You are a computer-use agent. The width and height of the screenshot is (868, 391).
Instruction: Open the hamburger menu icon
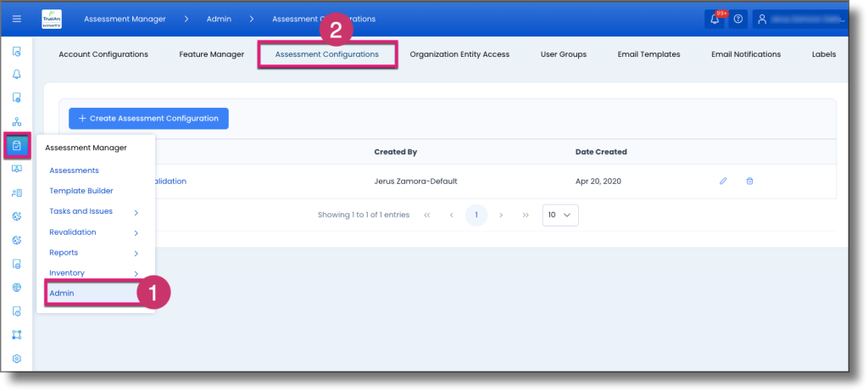click(17, 19)
